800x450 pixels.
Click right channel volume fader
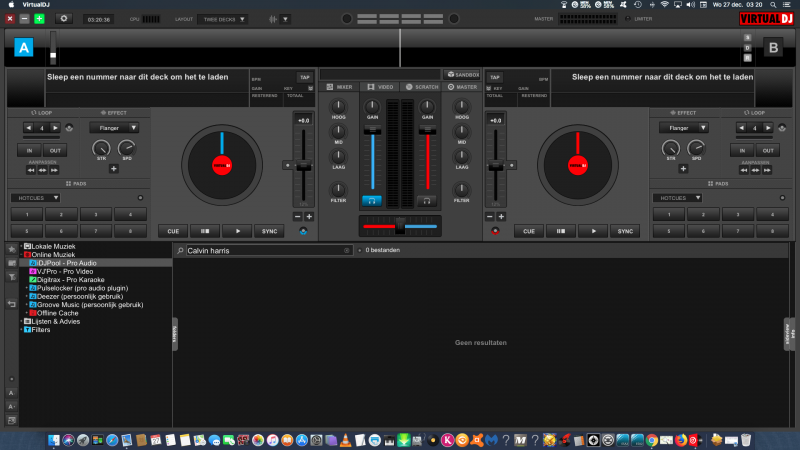tap(427, 130)
